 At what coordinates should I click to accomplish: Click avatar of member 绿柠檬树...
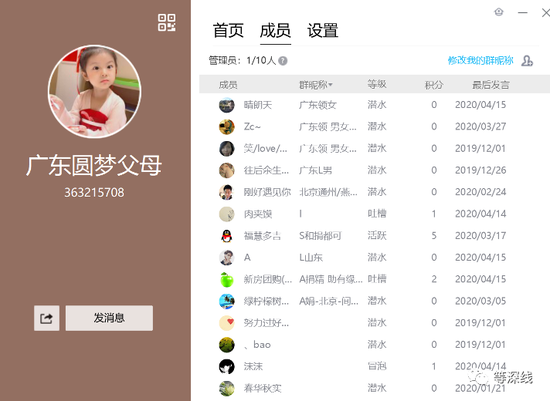(227, 301)
